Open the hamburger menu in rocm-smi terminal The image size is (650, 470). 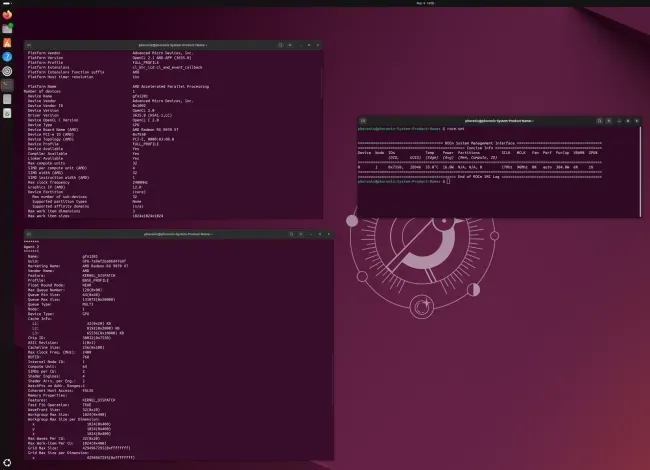click(x=609, y=121)
